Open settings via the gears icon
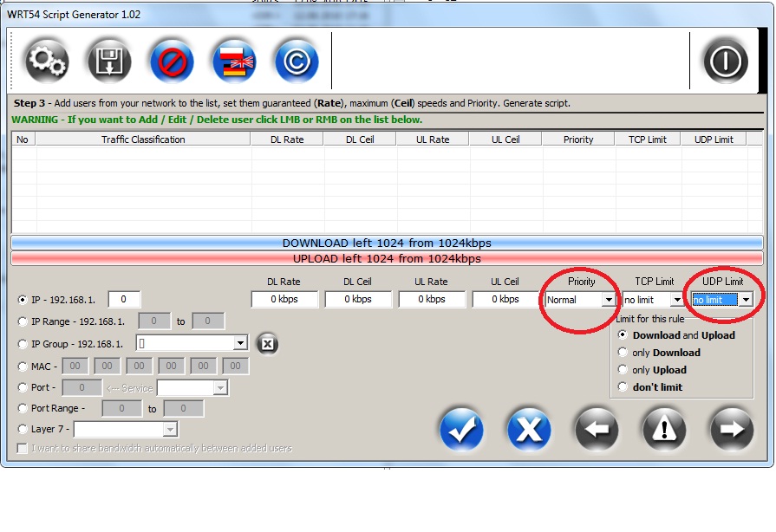The image size is (776, 532). tap(47, 62)
